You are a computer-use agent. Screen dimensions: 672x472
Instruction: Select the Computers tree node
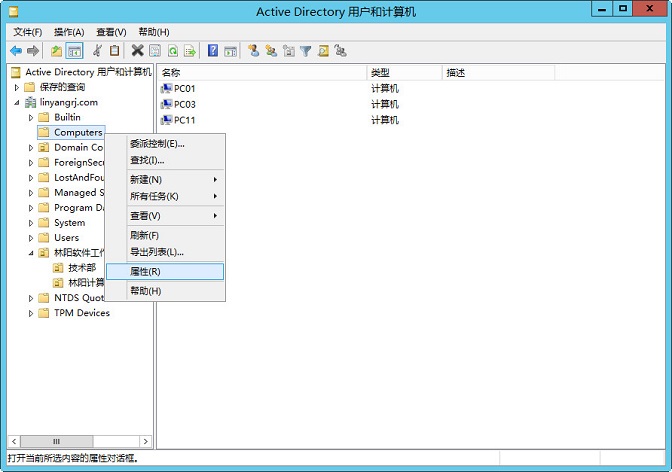pyautogui.click(x=78, y=132)
